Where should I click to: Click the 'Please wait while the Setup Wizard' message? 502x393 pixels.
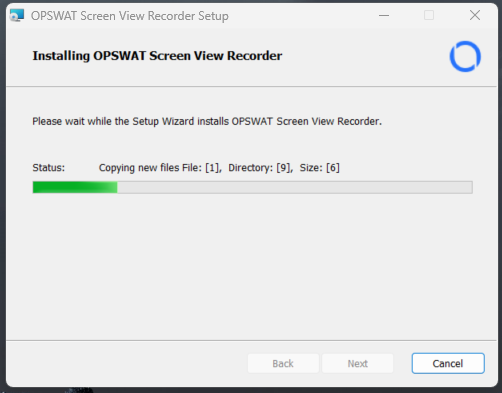click(207, 121)
